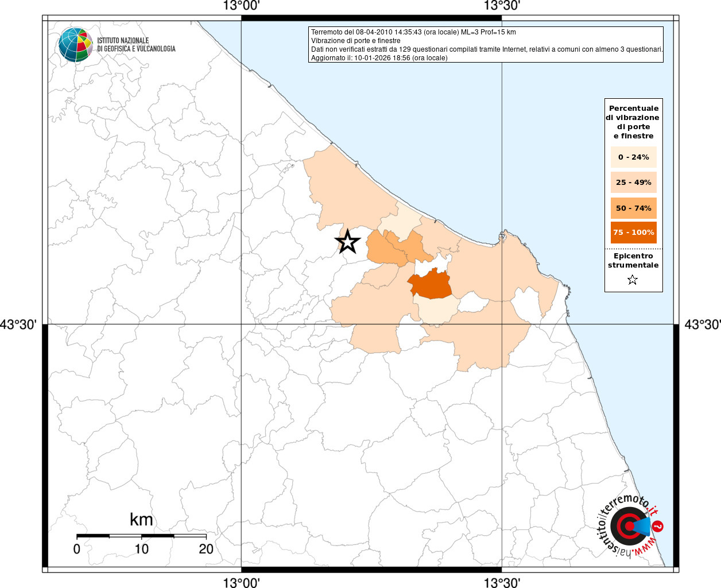The height and width of the screenshot is (588, 721).
Task: Click the 13°30' longitude label at the top
Action: pyautogui.click(x=502, y=6)
